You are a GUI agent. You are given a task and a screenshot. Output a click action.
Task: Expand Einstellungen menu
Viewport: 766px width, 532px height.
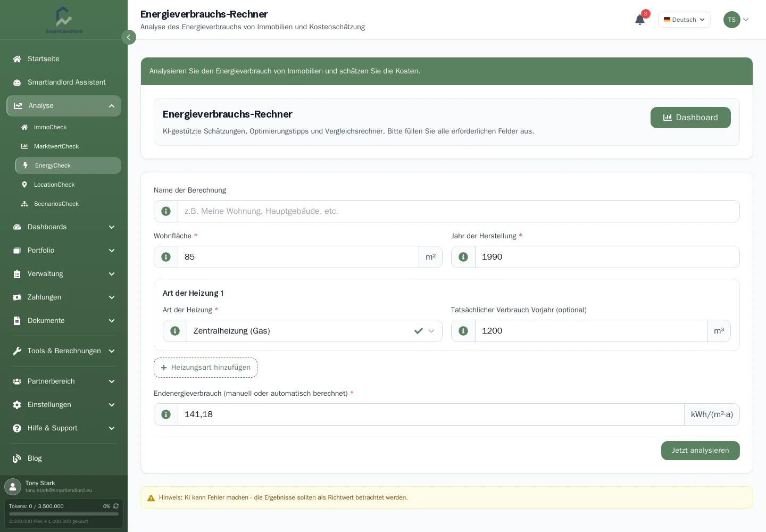(64, 405)
